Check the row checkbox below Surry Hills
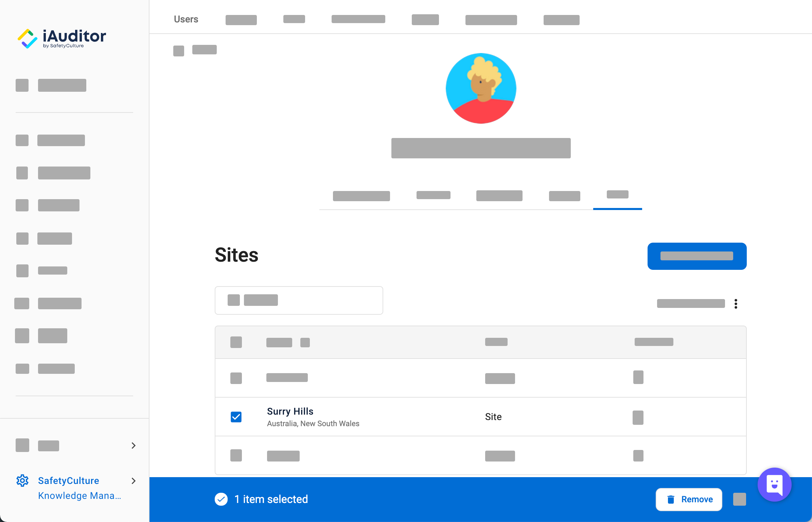Screen dimensions: 812x522 (236, 455)
